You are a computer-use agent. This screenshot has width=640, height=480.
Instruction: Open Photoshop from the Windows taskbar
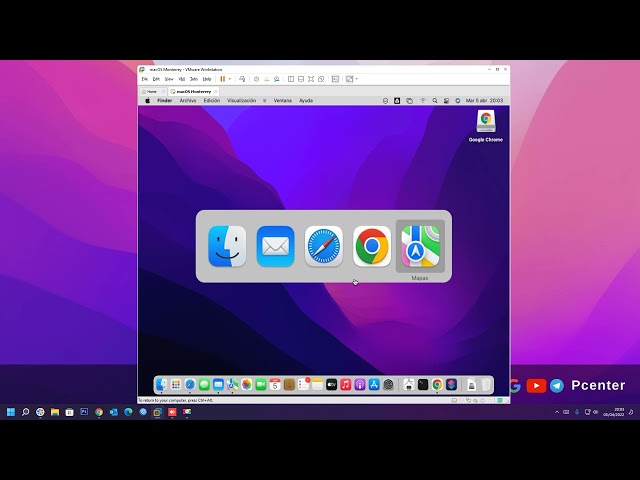point(84,412)
